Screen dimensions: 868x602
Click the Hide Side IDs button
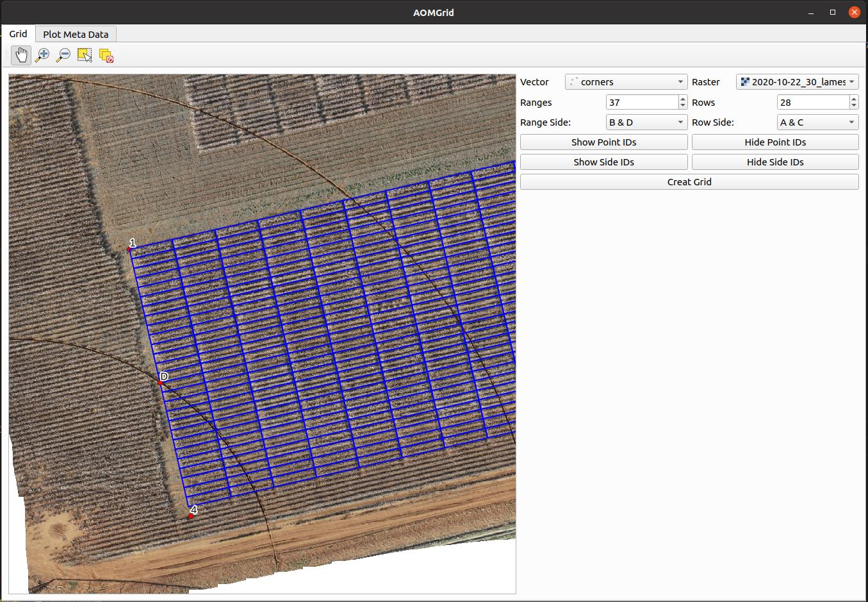[x=775, y=162]
